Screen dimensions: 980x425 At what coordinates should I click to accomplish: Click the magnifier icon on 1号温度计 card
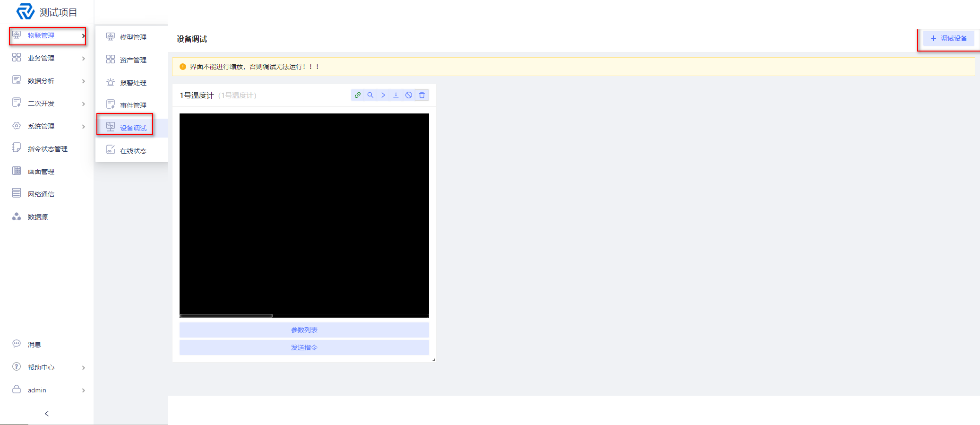click(370, 95)
